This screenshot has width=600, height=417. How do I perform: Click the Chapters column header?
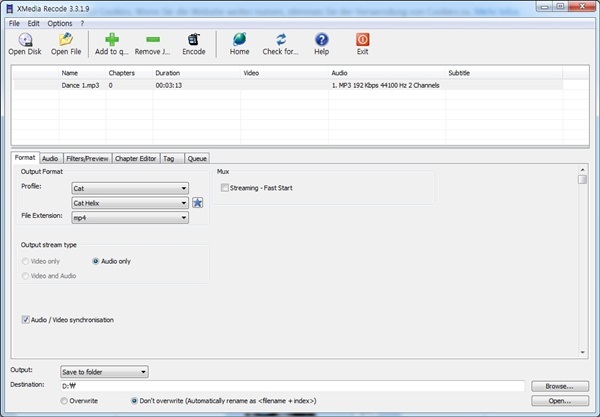(129, 73)
